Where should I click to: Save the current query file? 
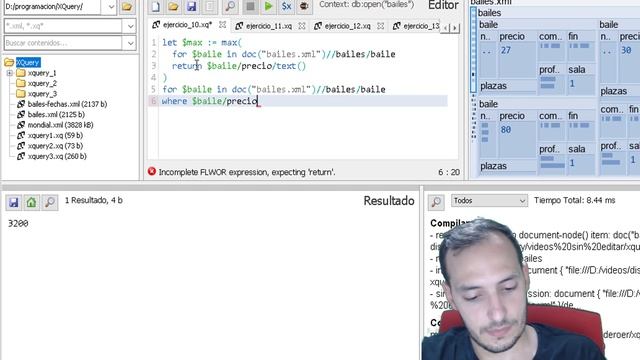[191, 6]
